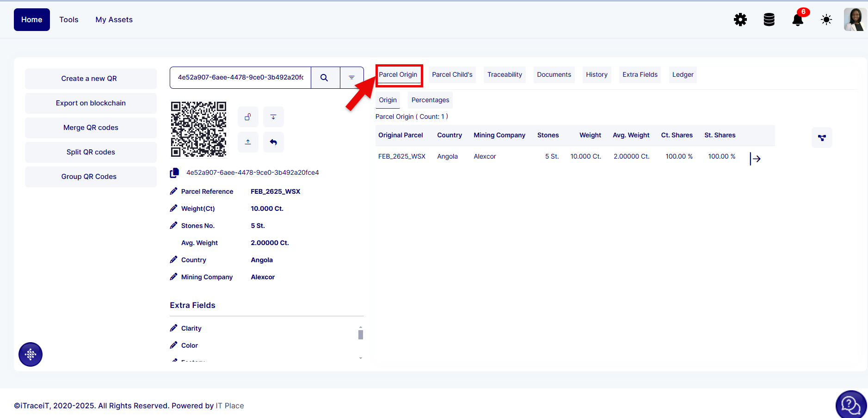Toggle light/dark theme sun icon
The image size is (868, 418).
[x=826, y=20]
